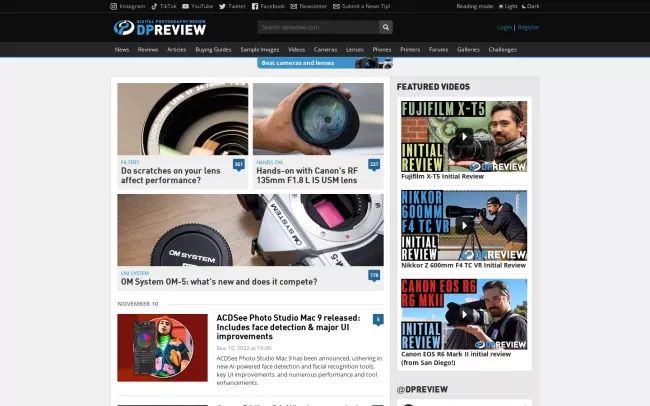Click the '@DPREVIEW' section heading
This screenshot has height=406, width=650.
[422, 389]
